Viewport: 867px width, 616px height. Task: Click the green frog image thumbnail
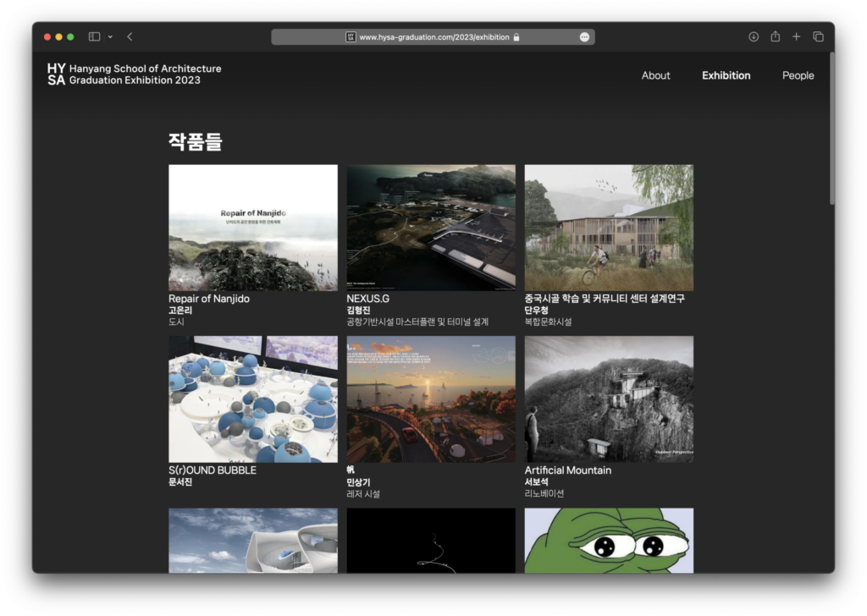[x=609, y=540]
